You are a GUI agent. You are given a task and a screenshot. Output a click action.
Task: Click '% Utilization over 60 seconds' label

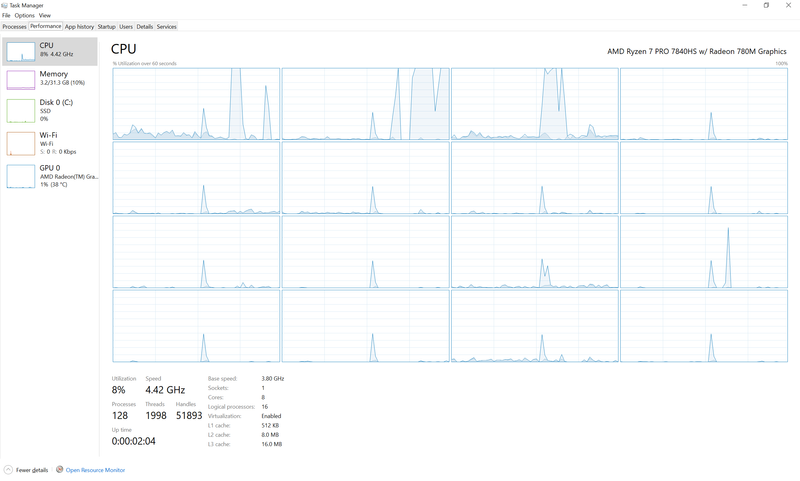(144, 64)
